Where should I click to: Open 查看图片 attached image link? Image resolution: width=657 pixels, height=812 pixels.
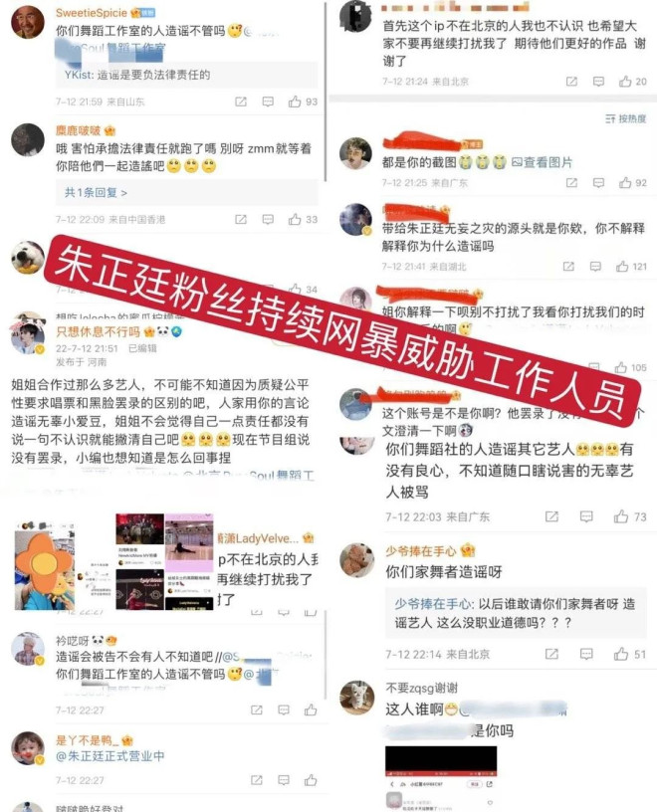coord(542,162)
